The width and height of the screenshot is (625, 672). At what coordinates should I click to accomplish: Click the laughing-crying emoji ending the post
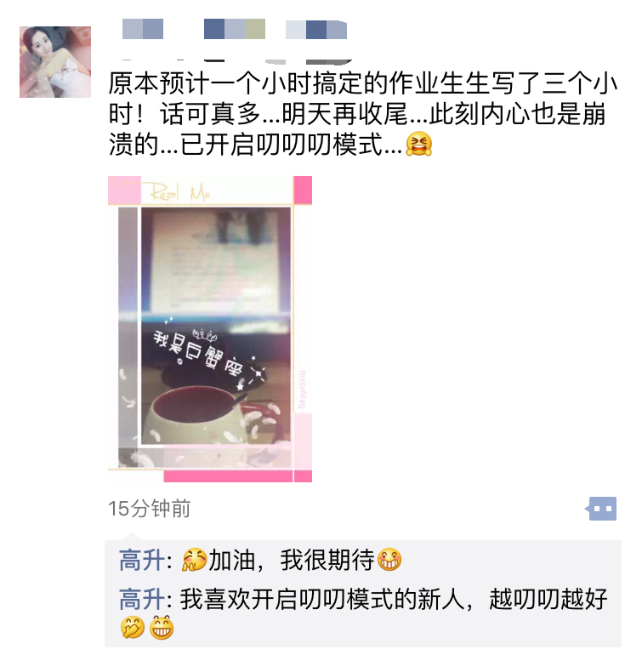pos(418,144)
